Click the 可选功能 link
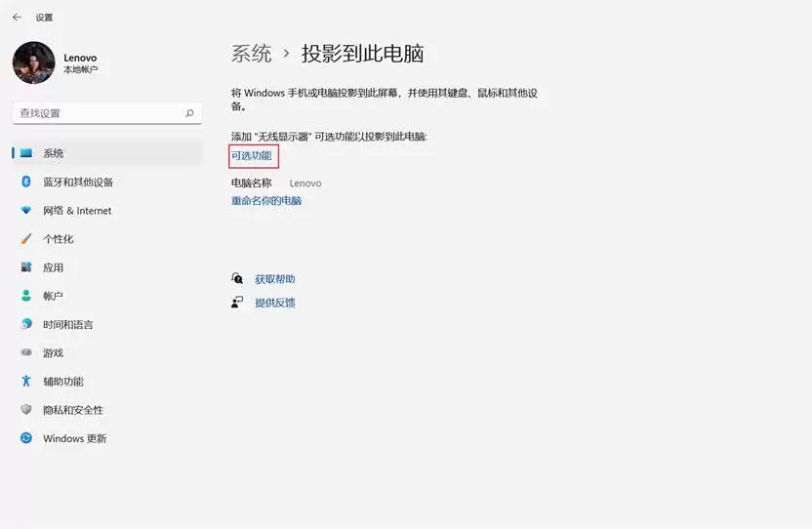The height and width of the screenshot is (529, 812). [x=251, y=155]
